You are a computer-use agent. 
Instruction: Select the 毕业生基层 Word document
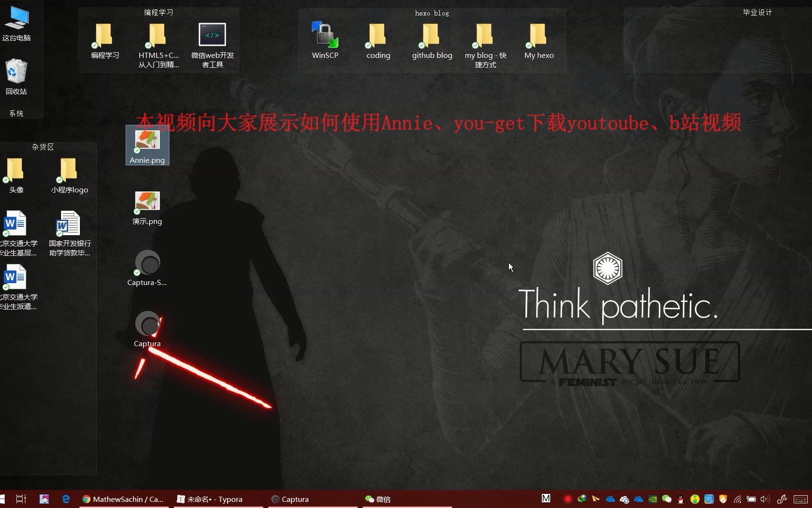(18, 233)
